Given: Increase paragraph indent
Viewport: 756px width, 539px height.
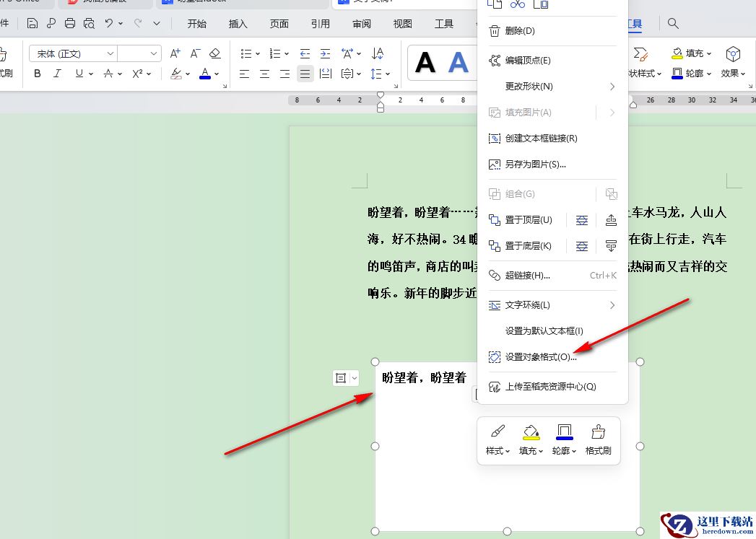Looking at the screenshot, I should pyautogui.click(x=326, y=53).
